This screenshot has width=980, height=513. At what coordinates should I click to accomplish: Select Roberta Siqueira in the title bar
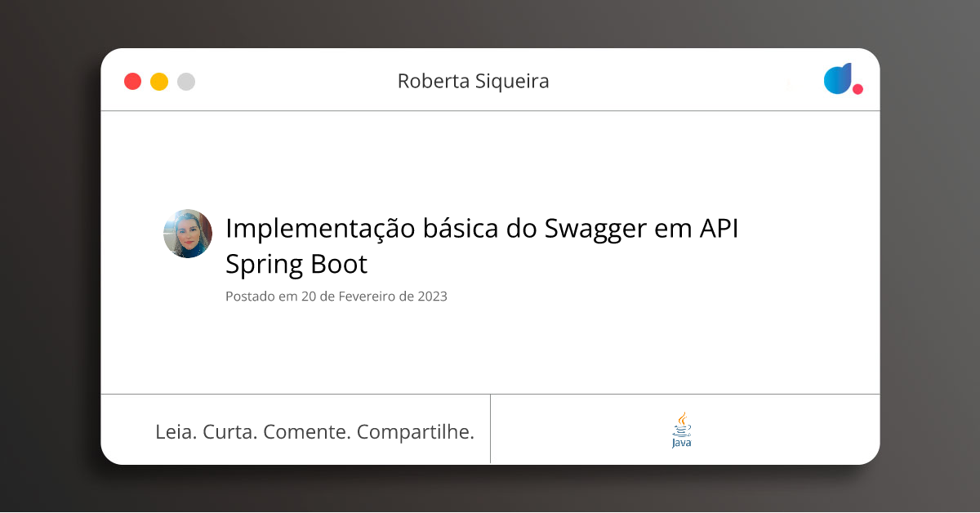(473, 81)
